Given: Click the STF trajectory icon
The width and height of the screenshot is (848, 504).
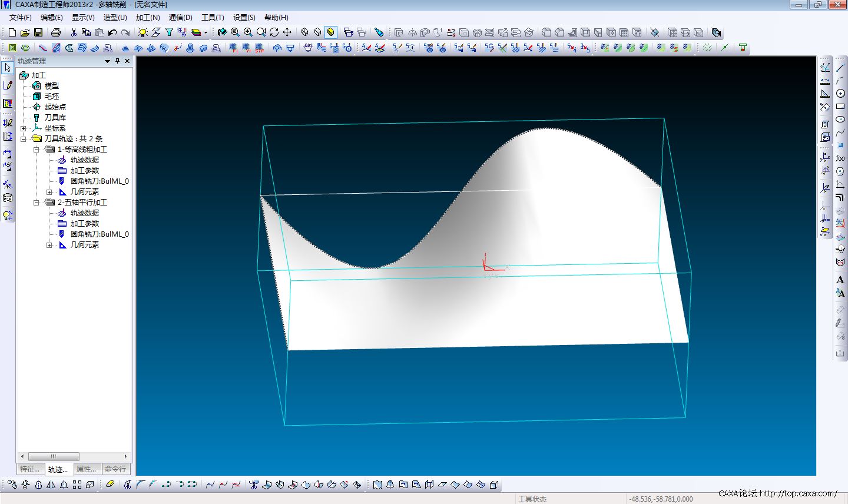Looking at the screenshot, I should pyautogui.click(x=259, y=48).
